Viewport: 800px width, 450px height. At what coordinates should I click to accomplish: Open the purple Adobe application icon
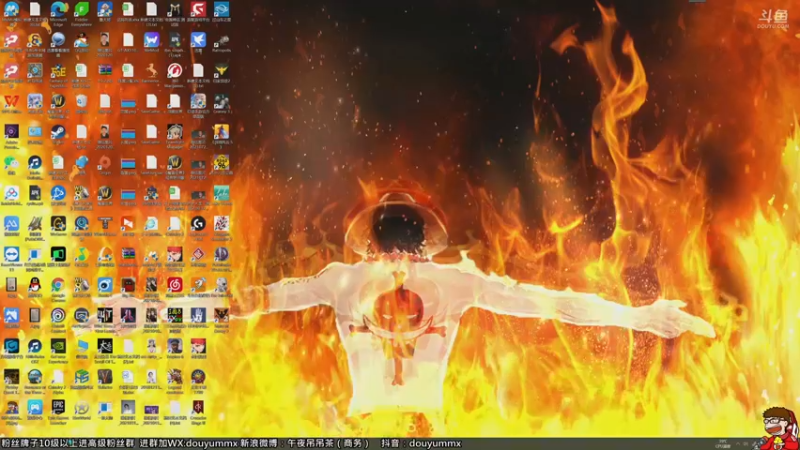pyautogui.click(x=11, y=132)
